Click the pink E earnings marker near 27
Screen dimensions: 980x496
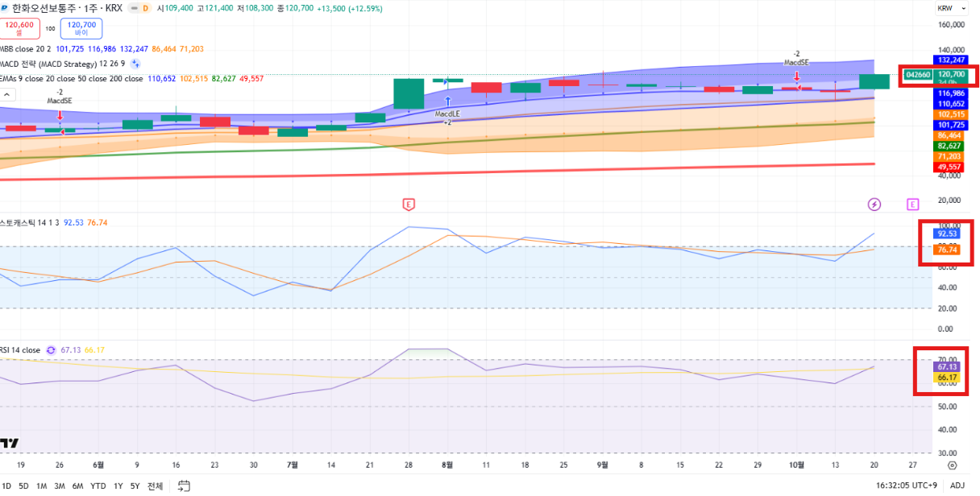click(912, 205)
